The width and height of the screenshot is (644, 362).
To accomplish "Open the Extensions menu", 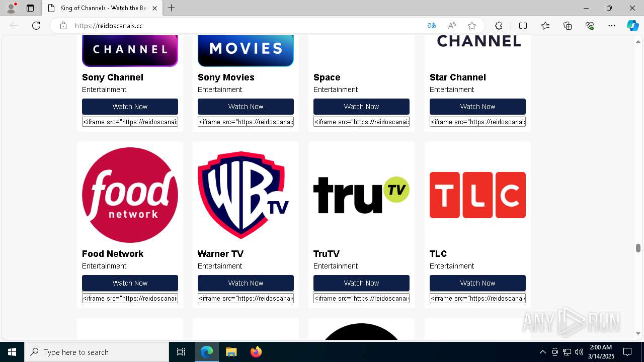I will 499,26.
